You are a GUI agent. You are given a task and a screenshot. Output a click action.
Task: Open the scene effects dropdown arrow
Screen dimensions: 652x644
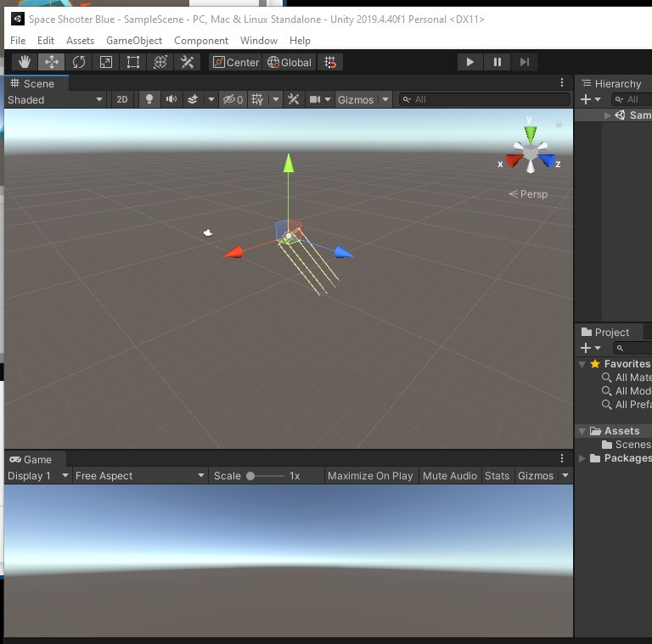(x=211, y=100)
